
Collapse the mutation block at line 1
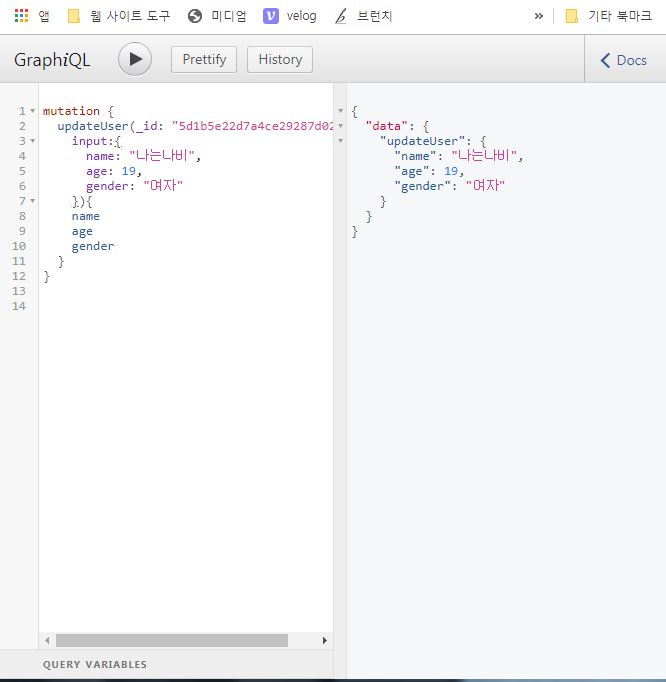coord(33,111)
